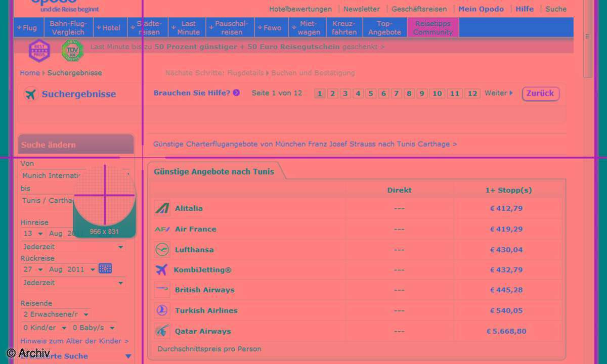Go to results page 2

[x=332, y=94]
